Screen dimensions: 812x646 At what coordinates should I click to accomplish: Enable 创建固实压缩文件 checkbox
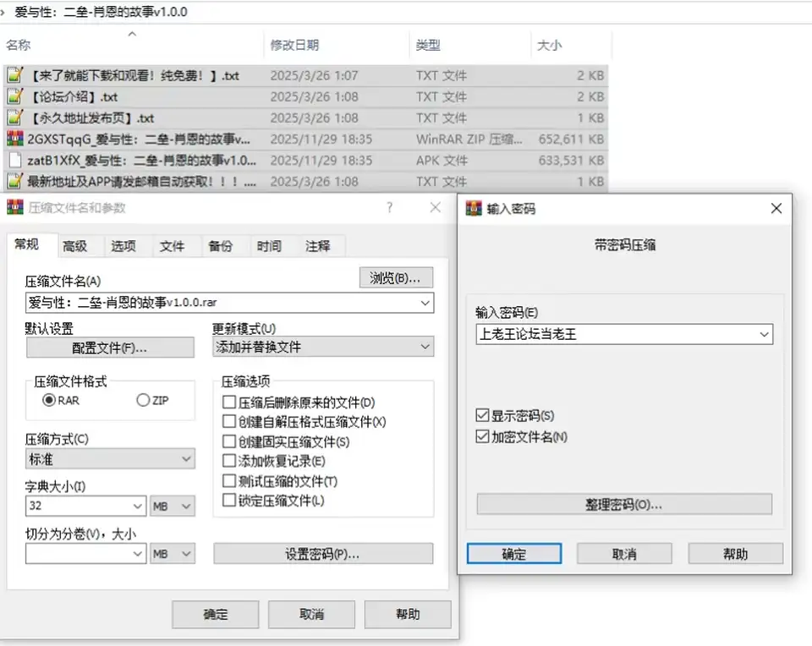point(229,441)
